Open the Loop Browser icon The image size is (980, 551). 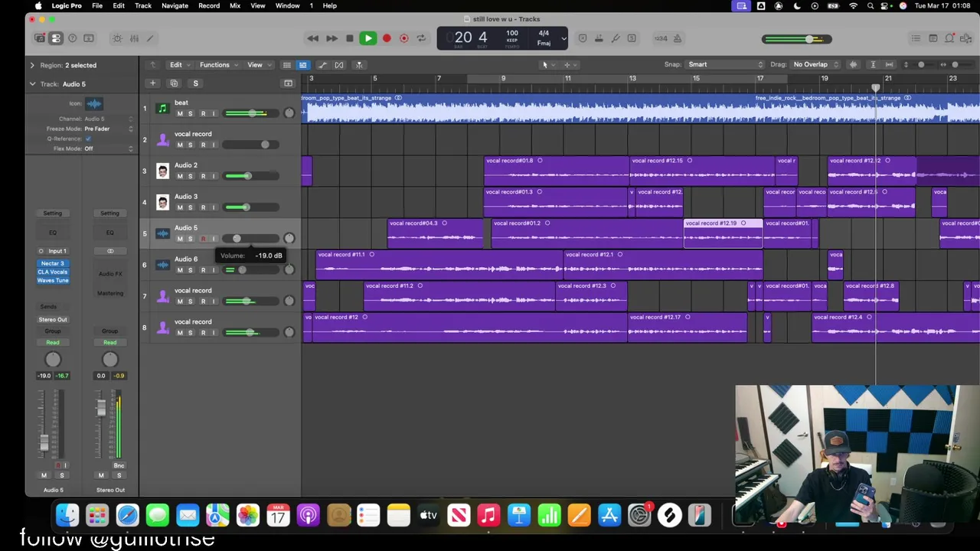pyautogui.click(x=949, y=38)
